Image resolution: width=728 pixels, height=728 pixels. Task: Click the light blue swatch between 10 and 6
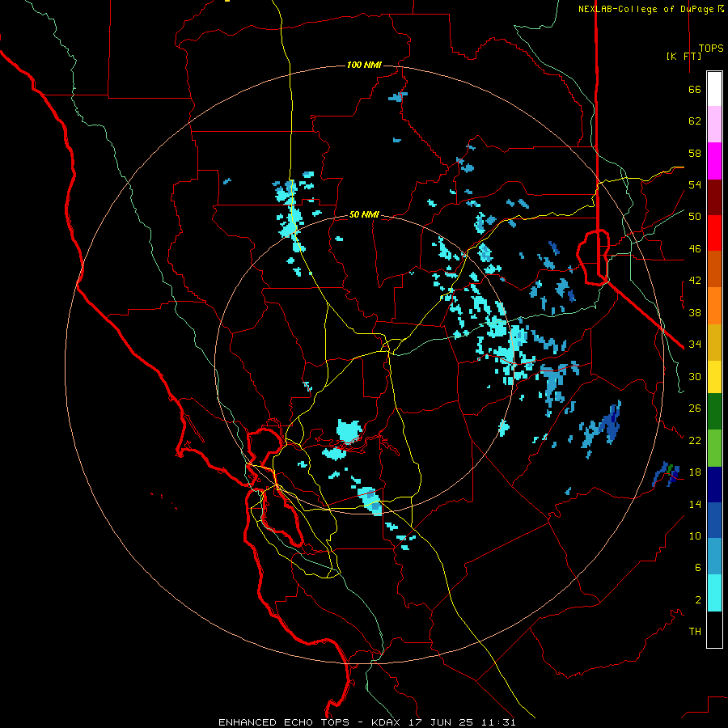pyautogui.click(x=714, y=556)
